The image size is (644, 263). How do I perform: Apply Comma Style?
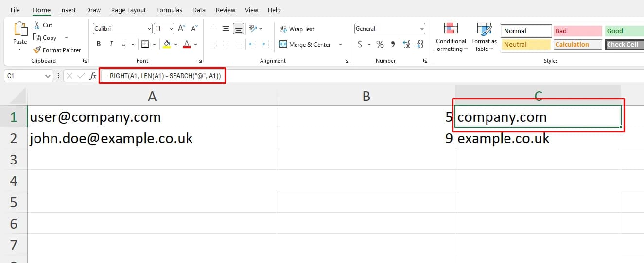pos(392,44)
